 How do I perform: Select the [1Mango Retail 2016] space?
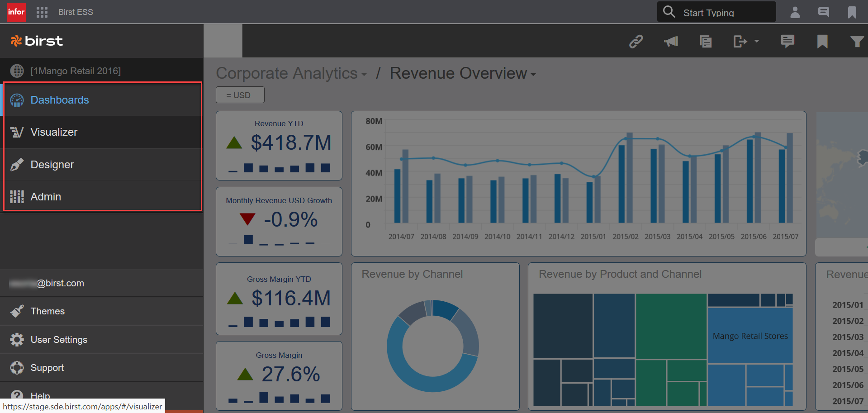(x=76, y=71)
